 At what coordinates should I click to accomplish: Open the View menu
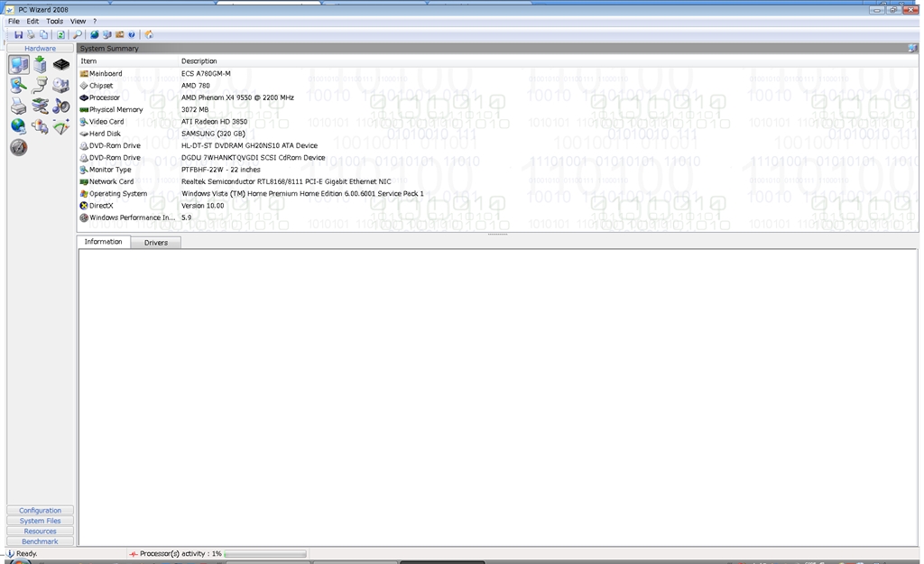[78, 22]
